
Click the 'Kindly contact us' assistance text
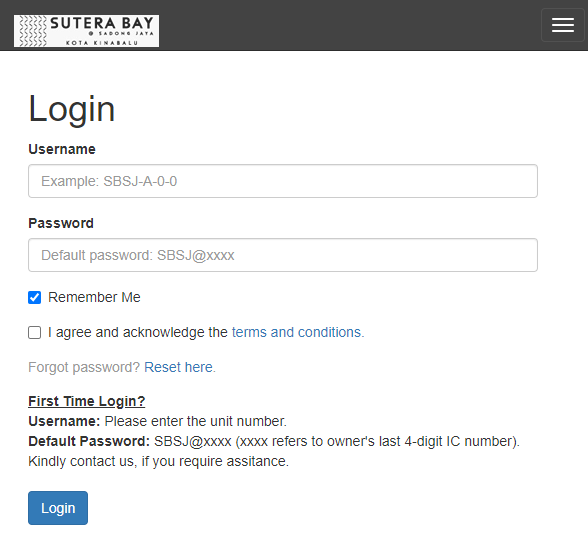coord(158,461)
